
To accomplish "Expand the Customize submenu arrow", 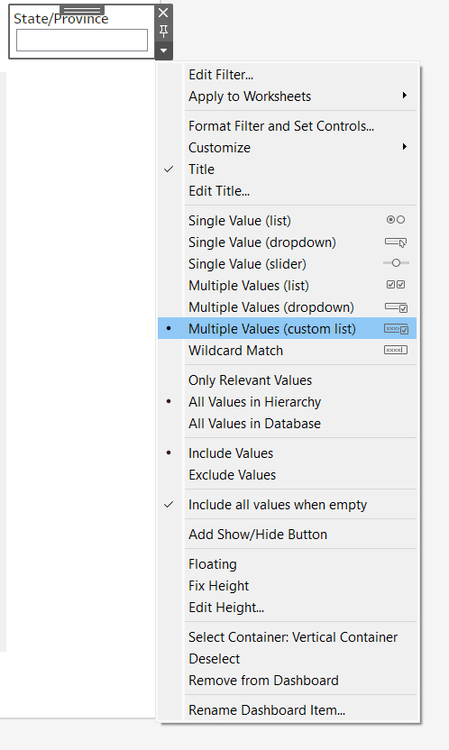I will coord(405,147).
